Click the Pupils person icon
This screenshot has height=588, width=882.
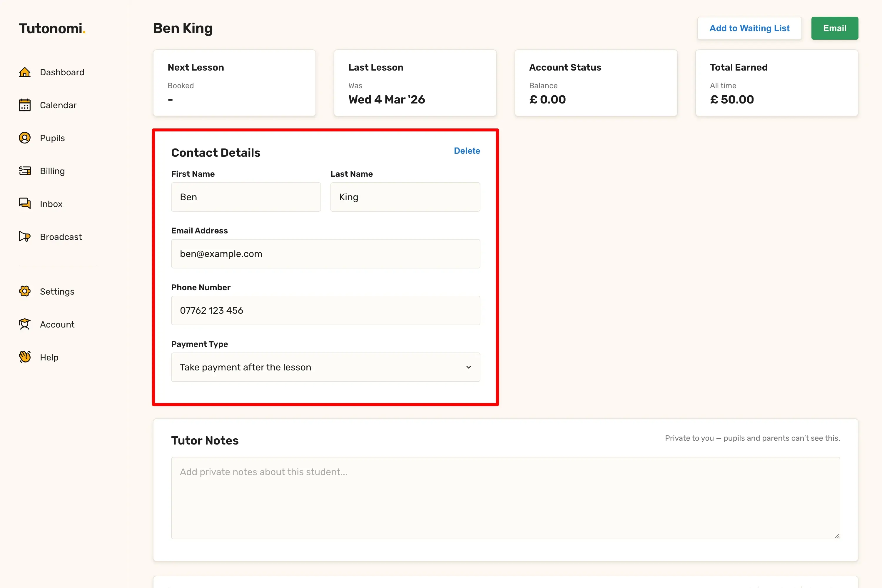[x=25, y=138]
